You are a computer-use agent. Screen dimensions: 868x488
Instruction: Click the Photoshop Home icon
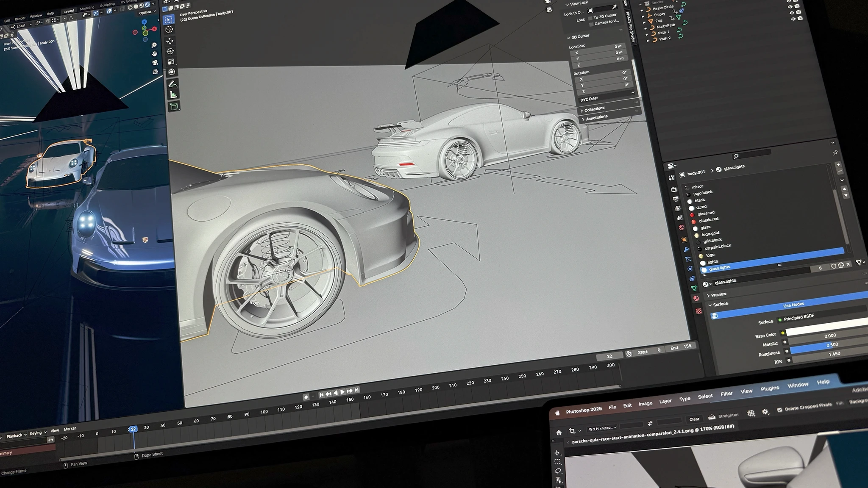[559, 433]
